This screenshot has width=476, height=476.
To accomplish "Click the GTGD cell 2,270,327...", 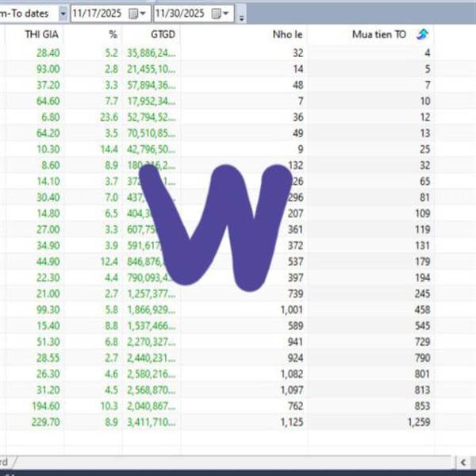I will 151,342.
